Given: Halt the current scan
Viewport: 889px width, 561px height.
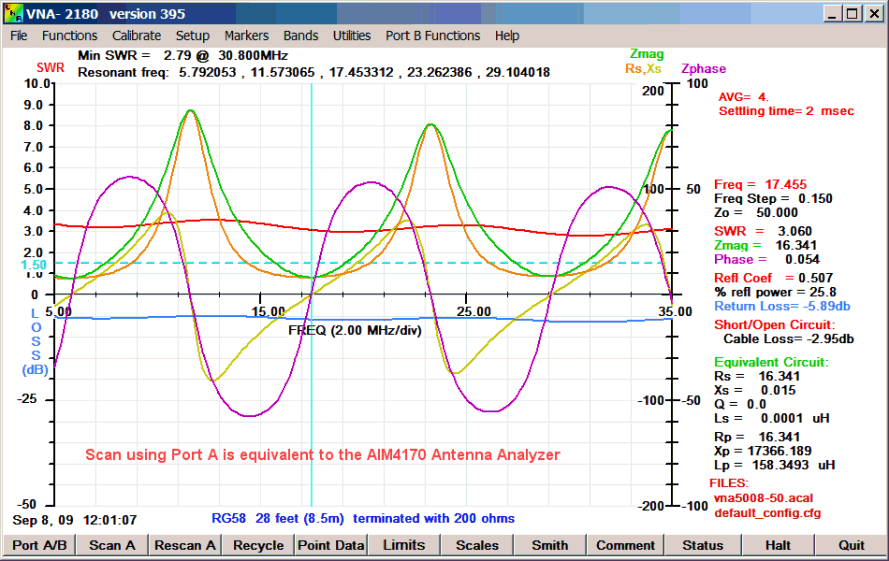Looking at the screenshot, I should point(777,546).
